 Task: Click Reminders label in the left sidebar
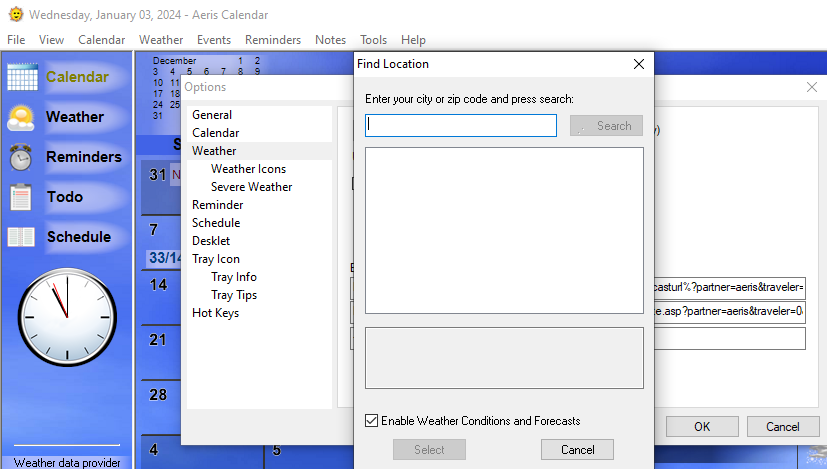click(84, 157)
